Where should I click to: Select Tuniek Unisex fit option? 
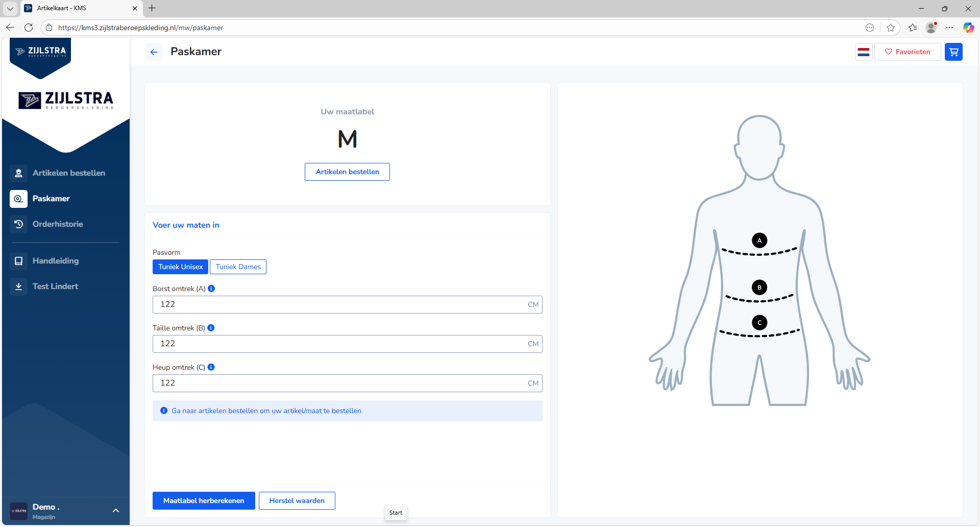pyautogui.click(x=180, y=267)
